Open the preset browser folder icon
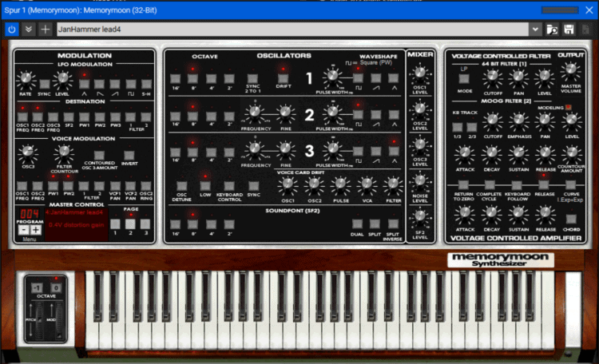This screenshot has width=599, height=364. 552,30
